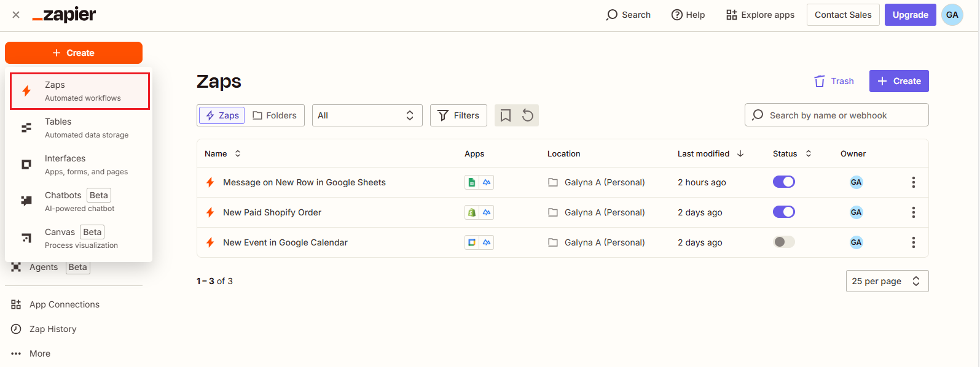This screenshot has width=980, height=367.
Task: Switch to the Folders view tab
Action: (275, 115)
